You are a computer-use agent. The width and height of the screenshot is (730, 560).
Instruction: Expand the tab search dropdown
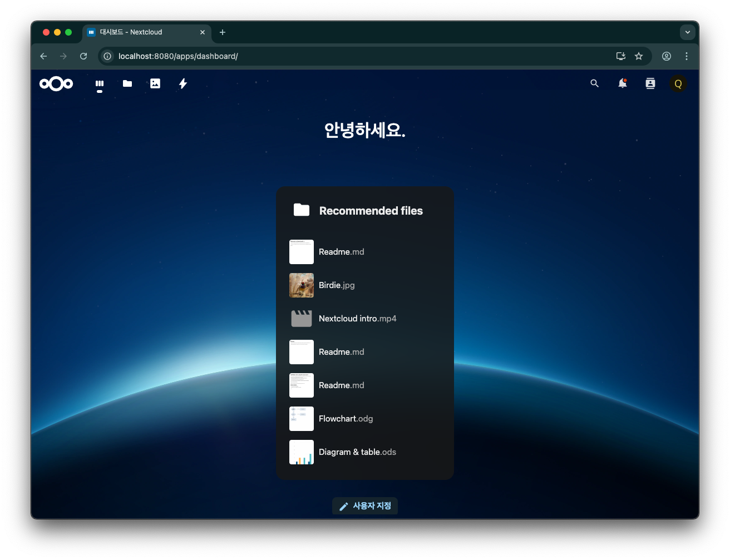point(688,32)
